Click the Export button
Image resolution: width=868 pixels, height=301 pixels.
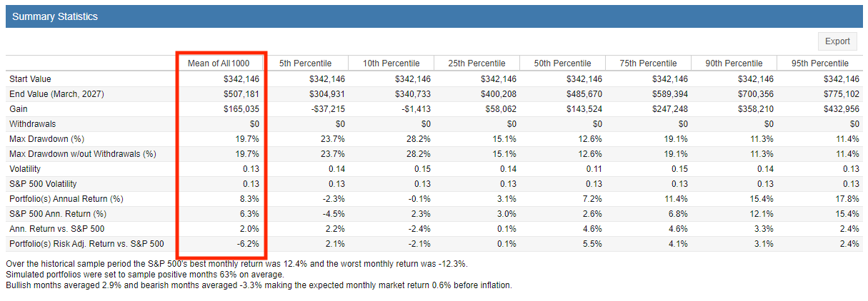coord(837,41)
